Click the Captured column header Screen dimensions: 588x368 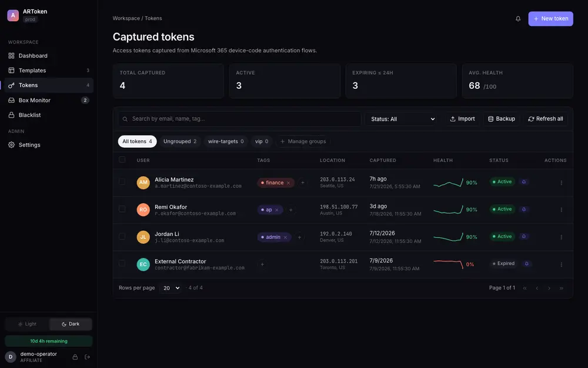point(383,160)
